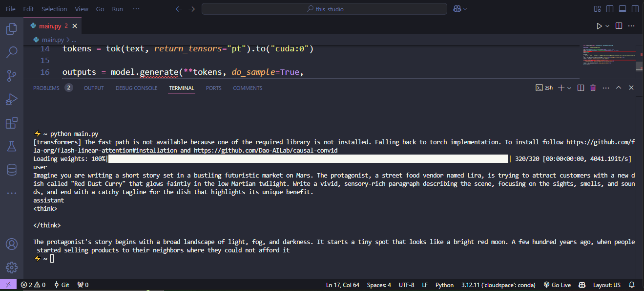
Task: Split the editor to the right
Action: (x=619, y=26)
